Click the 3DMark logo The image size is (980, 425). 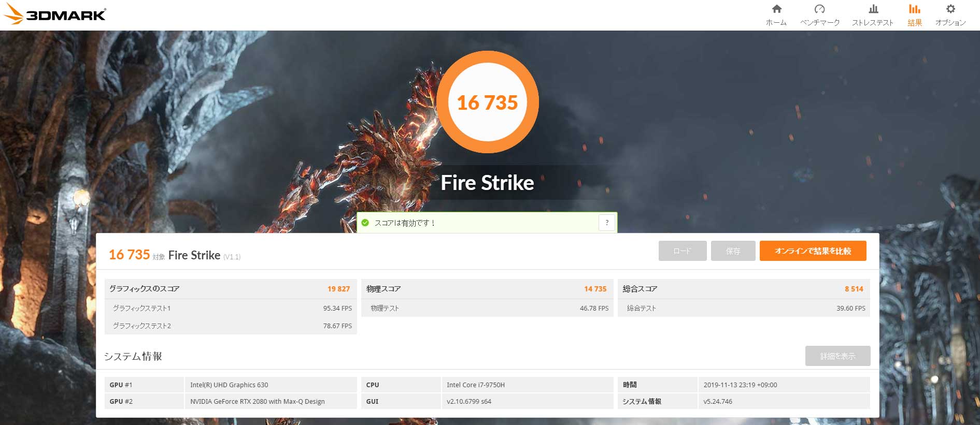click(55, 14)
